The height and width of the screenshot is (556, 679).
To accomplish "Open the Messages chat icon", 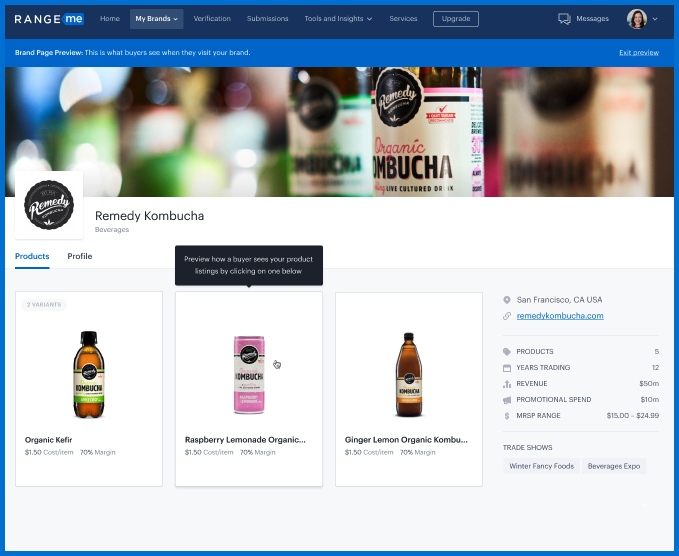I will 564,19.
